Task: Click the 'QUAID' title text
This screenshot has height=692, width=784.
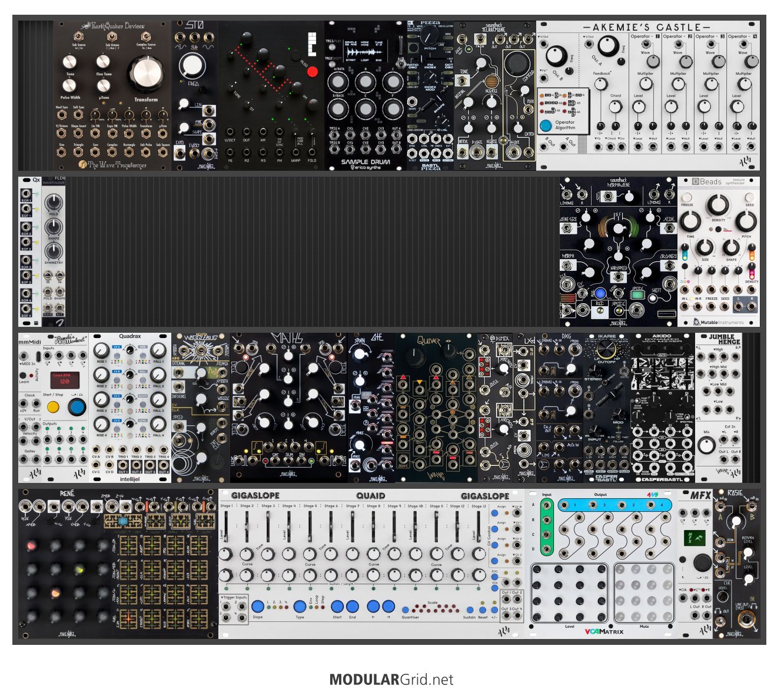Action: tap(371, 496)
